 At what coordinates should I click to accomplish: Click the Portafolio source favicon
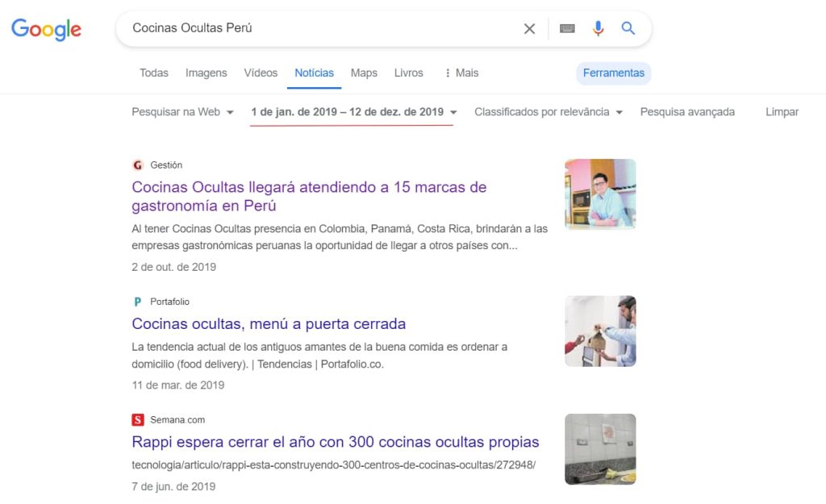pyautogui.click(x=137, y=302)
